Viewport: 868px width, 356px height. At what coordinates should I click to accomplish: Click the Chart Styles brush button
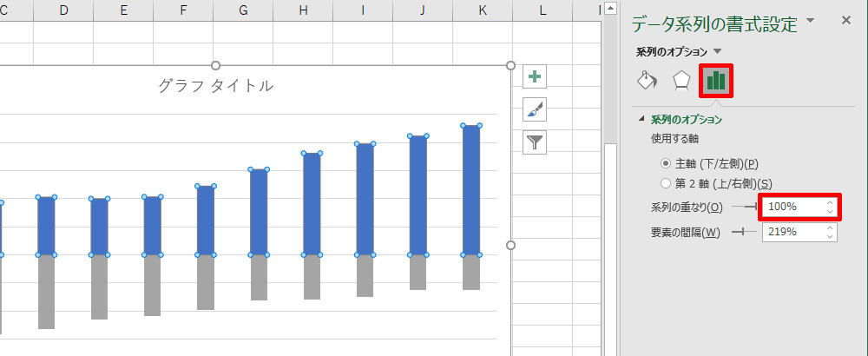coord(535,109)
